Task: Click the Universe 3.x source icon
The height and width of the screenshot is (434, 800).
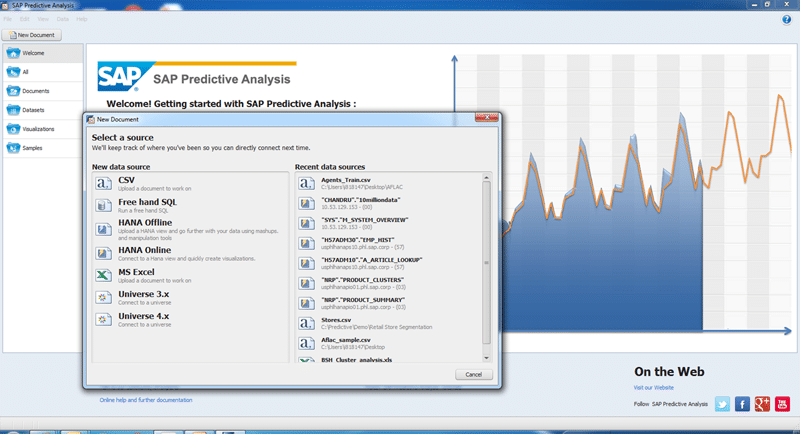Action: 103,297
